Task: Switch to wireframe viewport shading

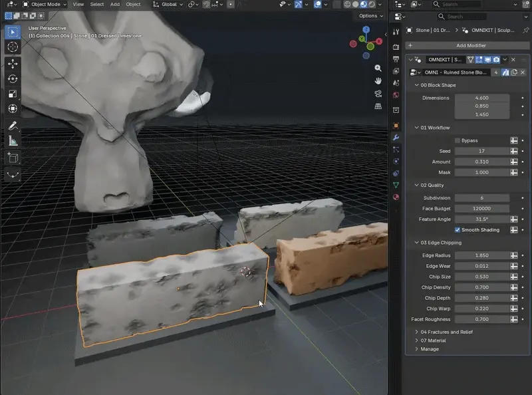Action: 347,5
